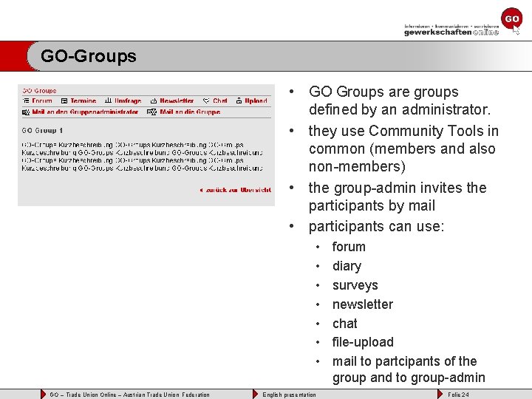Select the footer text English presentation

click(289, 395)
